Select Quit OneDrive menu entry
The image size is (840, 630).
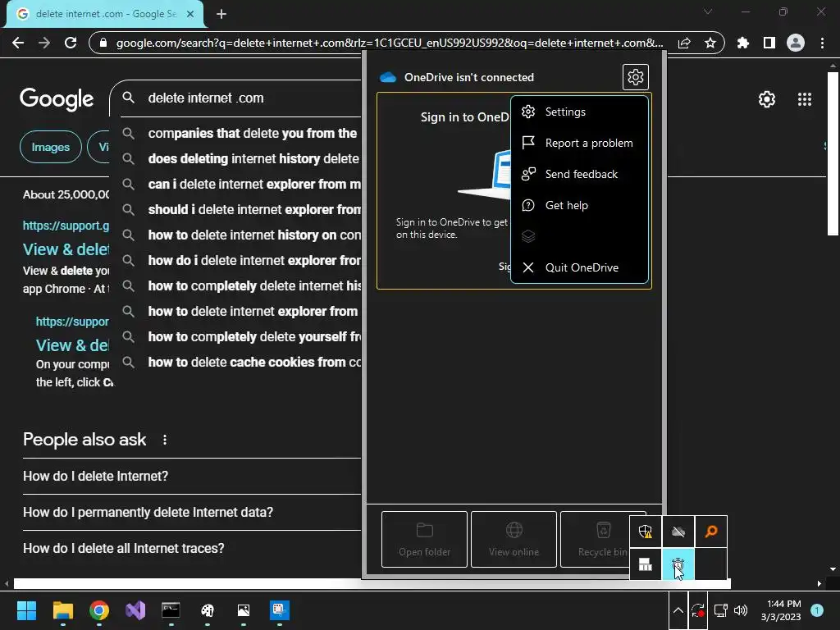click(x=579, y=267)
